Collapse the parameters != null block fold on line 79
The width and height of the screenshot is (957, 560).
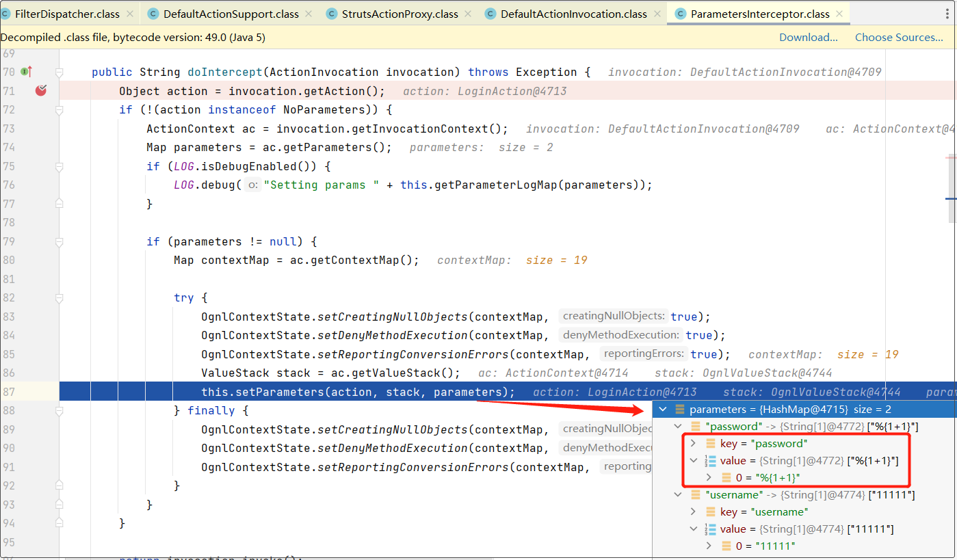(60, 241)
